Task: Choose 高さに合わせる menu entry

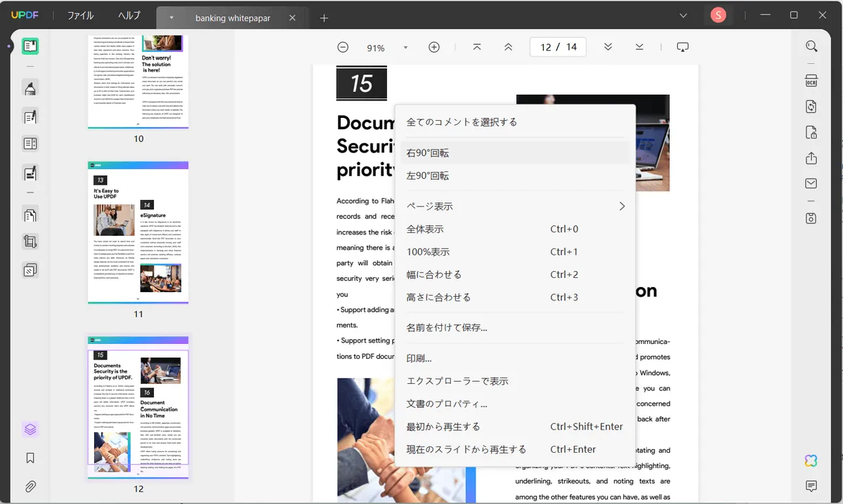Action: tap(515, 297)
